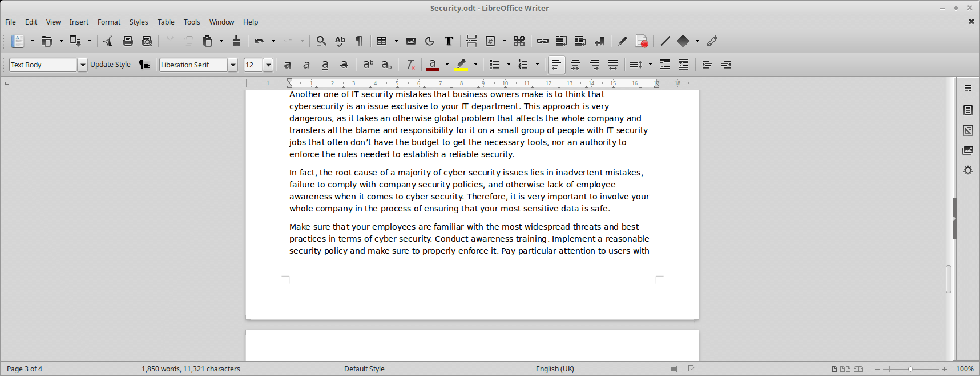
Task: Open the Highlighting Color dropdown arrow
Action: point(475,65)
